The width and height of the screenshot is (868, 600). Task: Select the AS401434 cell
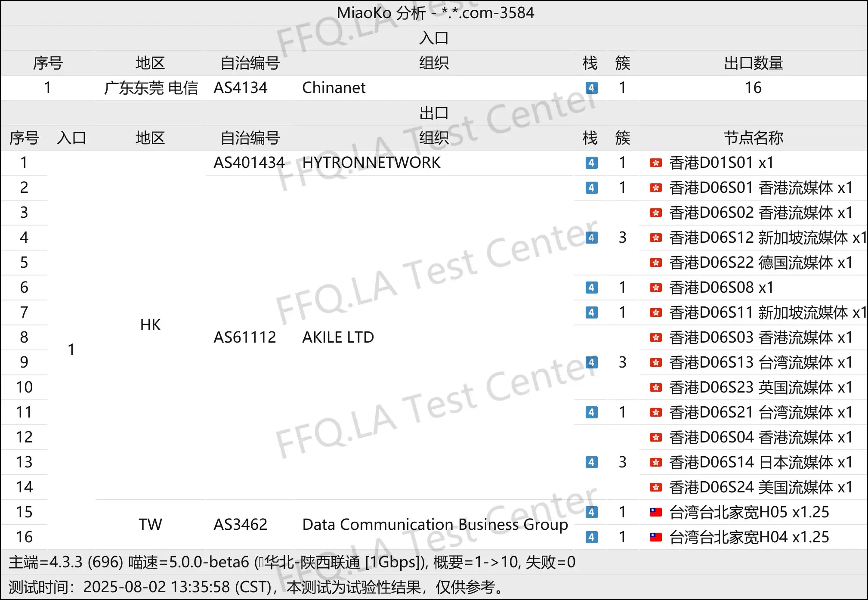pyautogui.click(x=249, y=163)
